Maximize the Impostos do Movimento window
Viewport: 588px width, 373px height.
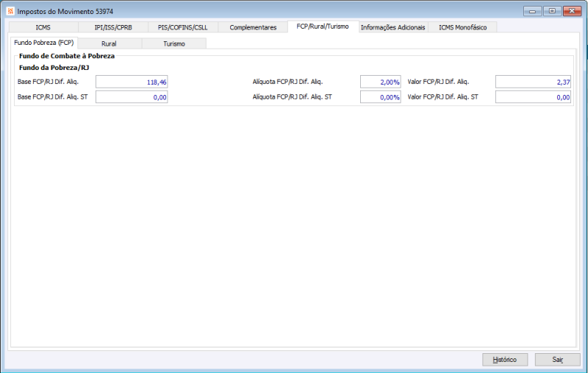click(552, 11)
